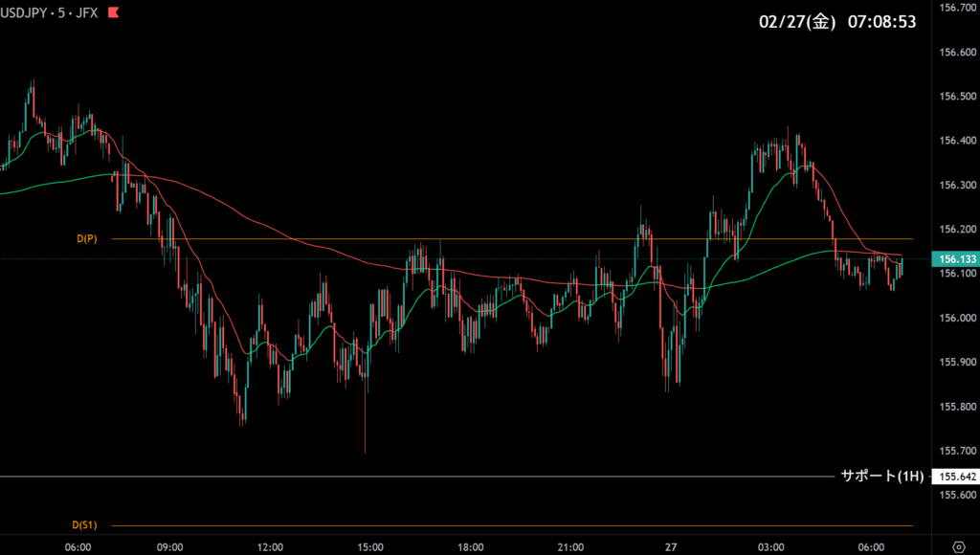
Task: Click the white 155.642 price tag
Action: 957,477
